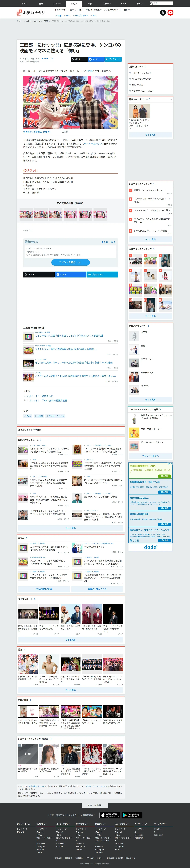Open the Google Play badge
Image resolution: width=190 pixels, height=868 pixels.
point(132,815)
